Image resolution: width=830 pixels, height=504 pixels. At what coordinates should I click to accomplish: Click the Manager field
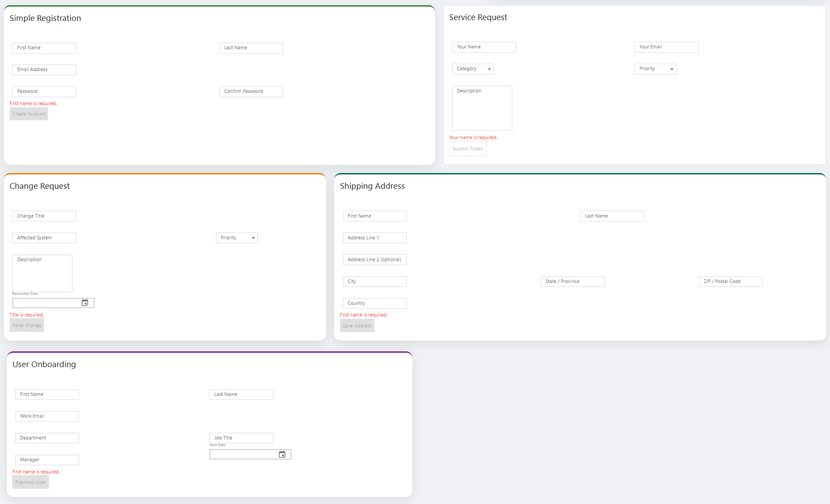47,460
